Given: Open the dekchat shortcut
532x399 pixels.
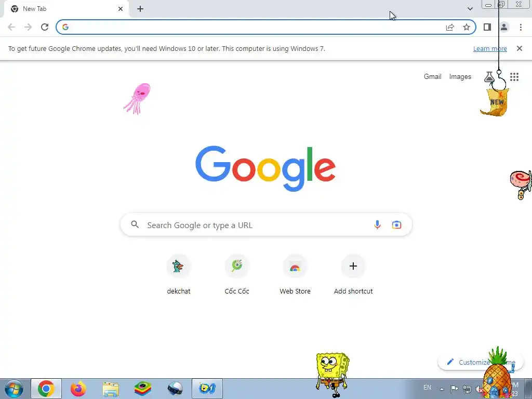Looking at the screenshot, I should pos(179,274).
